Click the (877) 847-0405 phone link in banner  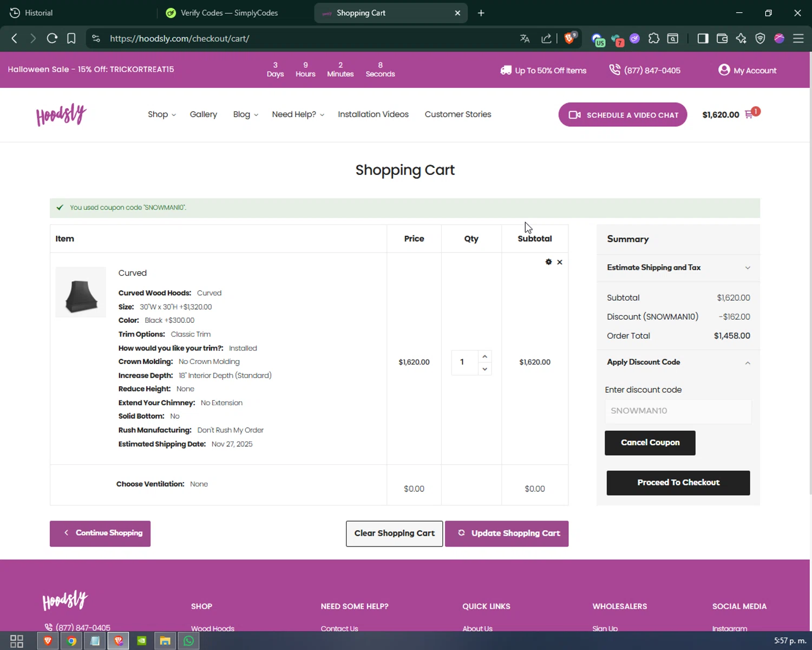point(652,70)
